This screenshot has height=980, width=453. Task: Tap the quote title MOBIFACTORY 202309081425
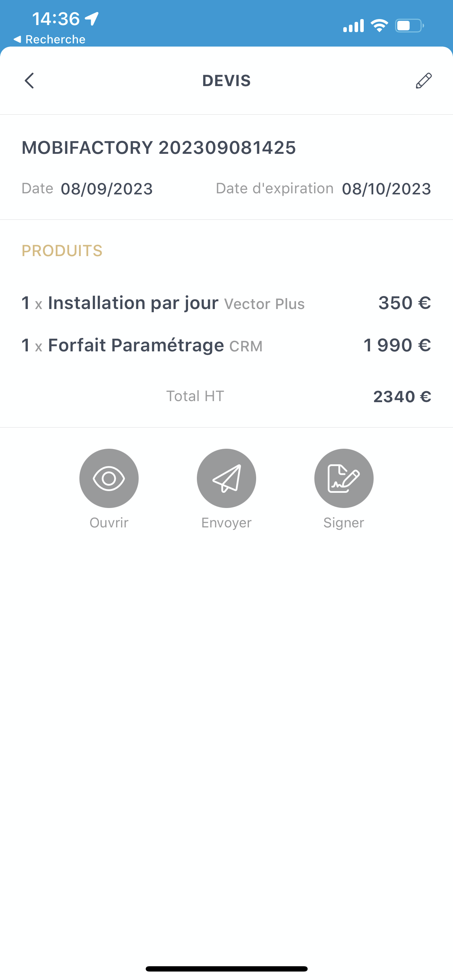159,147
